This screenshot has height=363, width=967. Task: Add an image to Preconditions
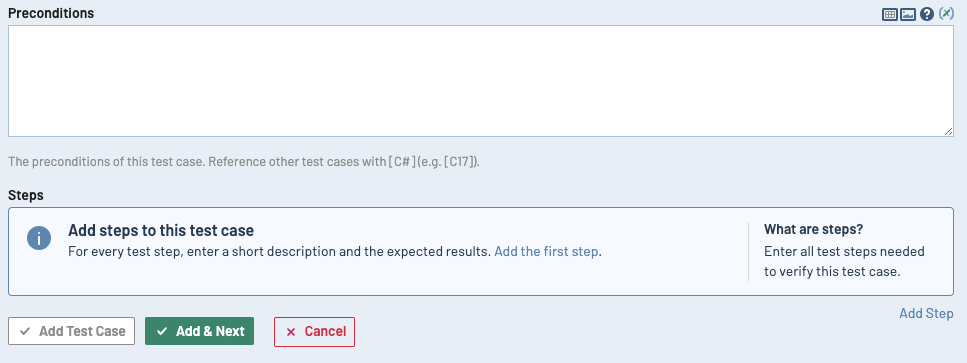point(907,14)
